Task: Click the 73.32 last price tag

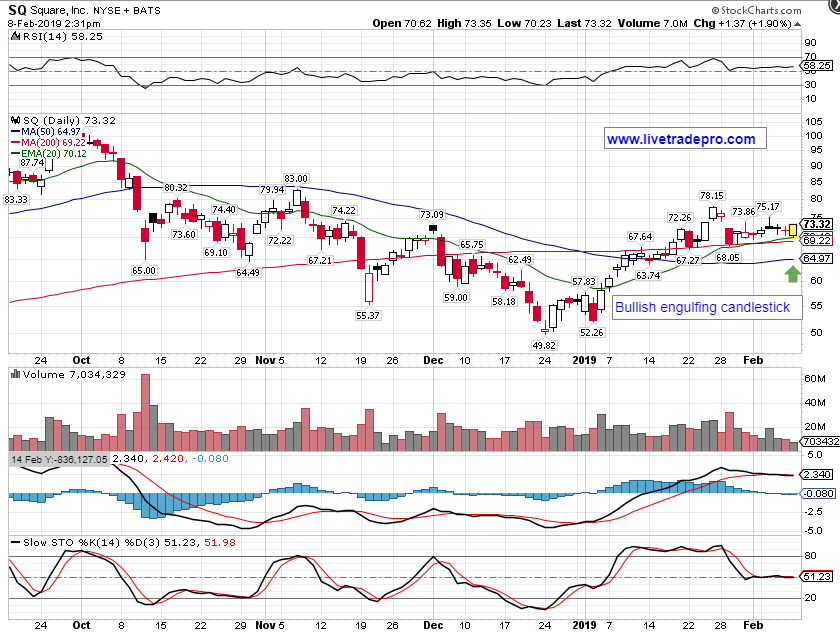Action: coord(817,225)
